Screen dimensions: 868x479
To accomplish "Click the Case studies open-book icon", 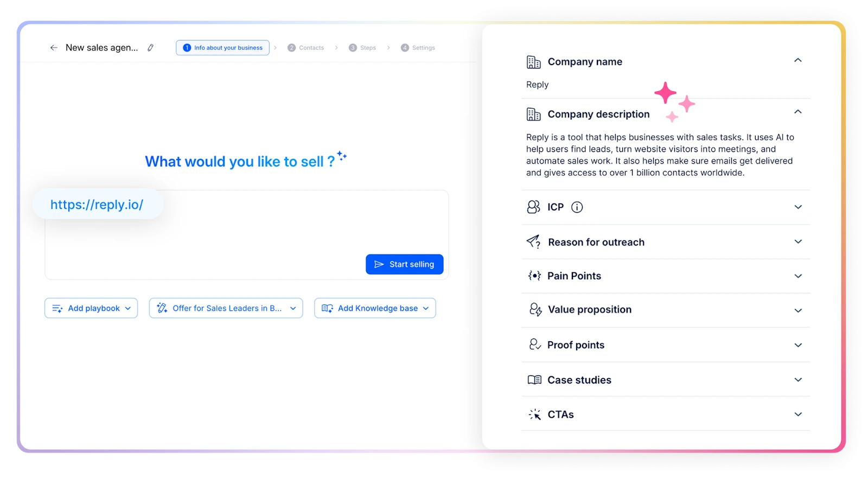I will (x=534, y=380).
